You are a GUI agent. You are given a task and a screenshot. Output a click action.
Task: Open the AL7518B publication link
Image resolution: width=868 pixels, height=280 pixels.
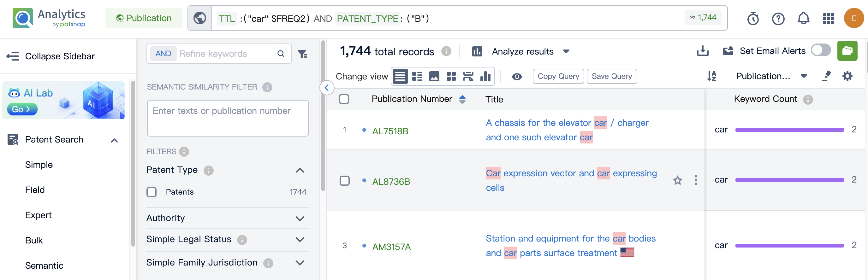pyautogui.click(x=390, y=131)
